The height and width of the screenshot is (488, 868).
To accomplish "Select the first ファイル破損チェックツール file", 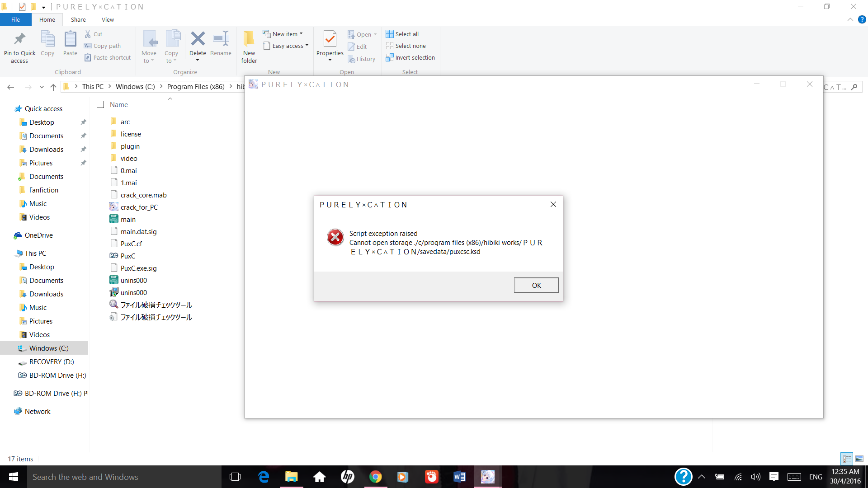I will (156, 305).
